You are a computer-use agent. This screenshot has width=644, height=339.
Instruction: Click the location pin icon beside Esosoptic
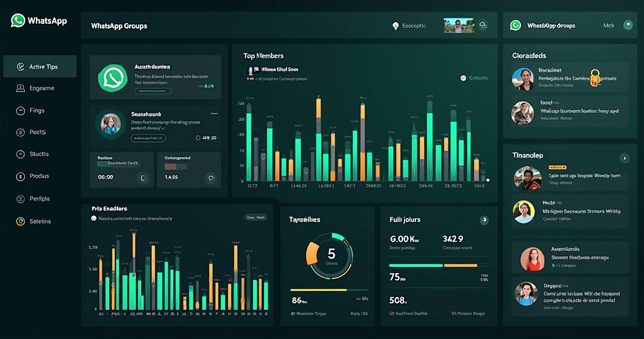[x=395, y=25]
